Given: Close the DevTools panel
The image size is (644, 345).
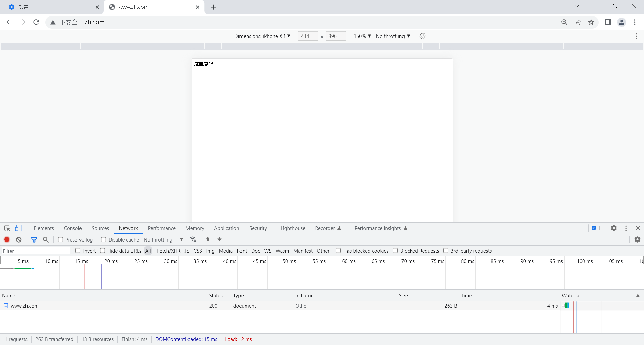Looking at the screenshot, I should (638, 228).
